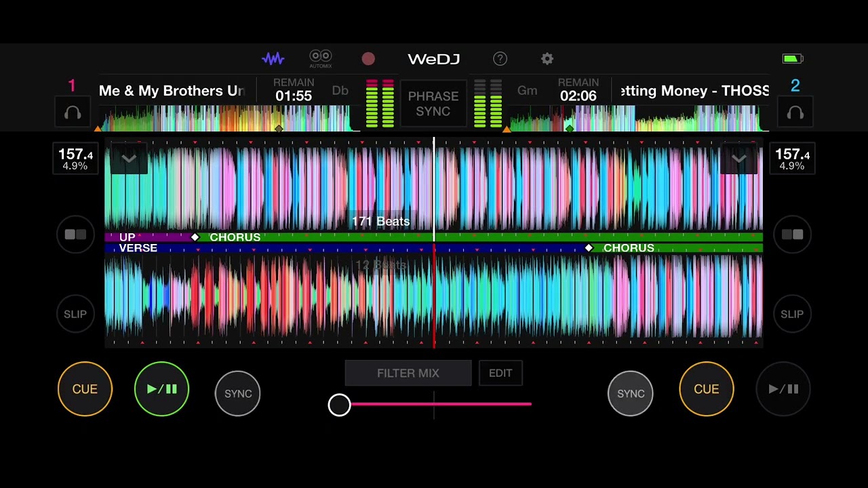Start deck 2 with the play/pause button

[x=783, y=389]
